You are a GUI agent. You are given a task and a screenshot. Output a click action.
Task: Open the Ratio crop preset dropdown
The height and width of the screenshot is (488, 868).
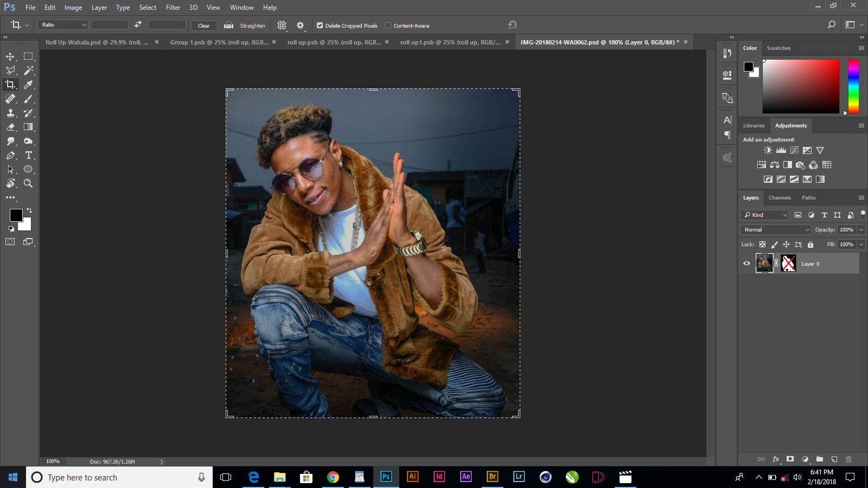pyautogui.click(x=62, y=25)
